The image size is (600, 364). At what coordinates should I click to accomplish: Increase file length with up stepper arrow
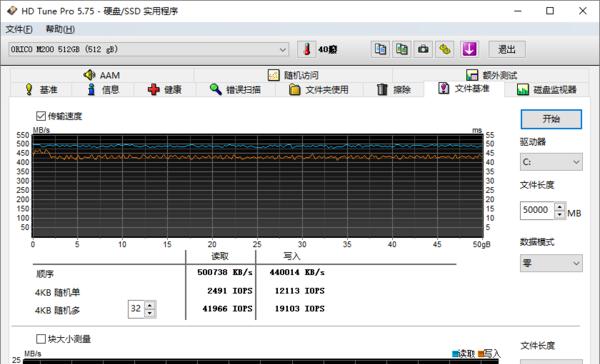560,206
